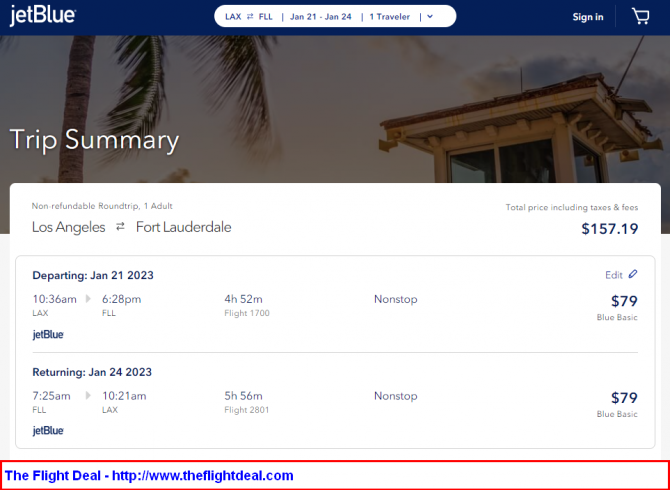This screenshot has width=670, height=490.
Task: Click $79 fare of departing flight
Action: pyautogui.click(x=624, y=301)
